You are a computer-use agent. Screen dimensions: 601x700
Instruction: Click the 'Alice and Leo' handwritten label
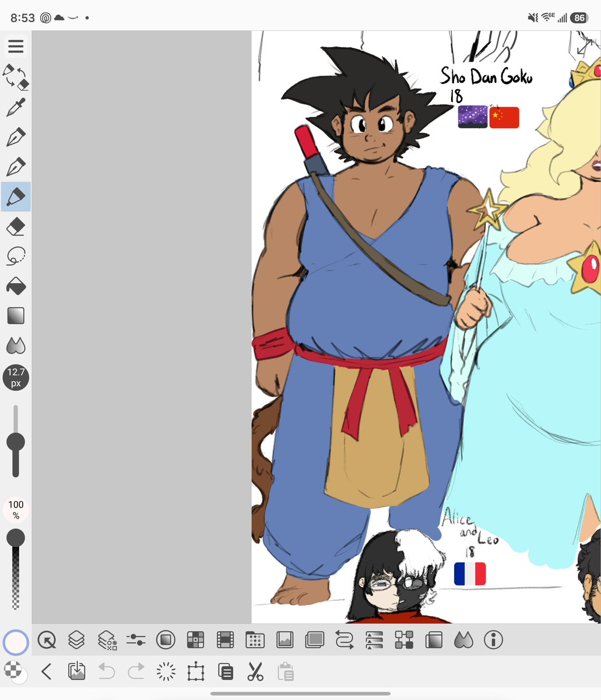[470, 527]
